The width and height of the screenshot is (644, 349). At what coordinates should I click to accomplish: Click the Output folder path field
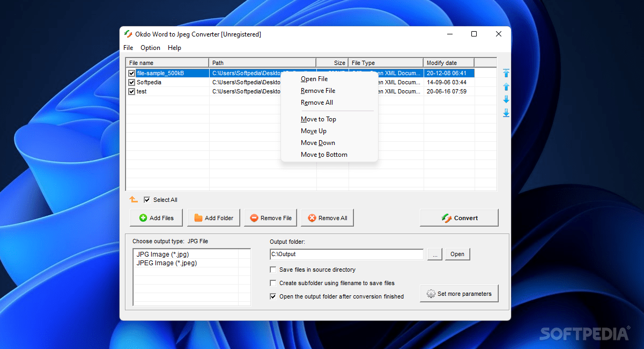tap(346, 255)
